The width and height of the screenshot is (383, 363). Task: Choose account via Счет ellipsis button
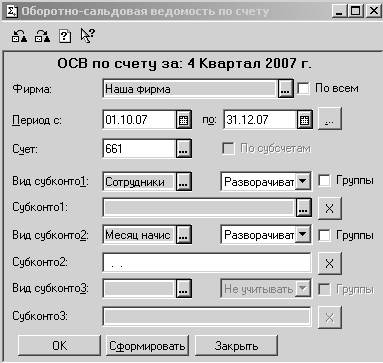click(183, 149)
